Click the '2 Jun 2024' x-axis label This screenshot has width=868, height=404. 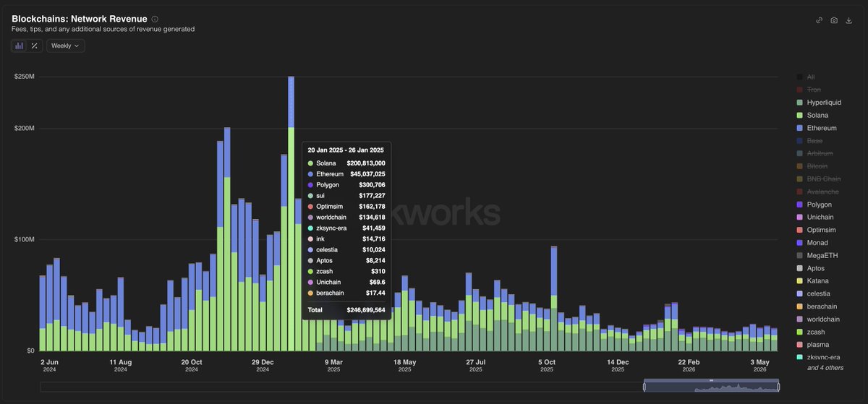pos(49,365)
